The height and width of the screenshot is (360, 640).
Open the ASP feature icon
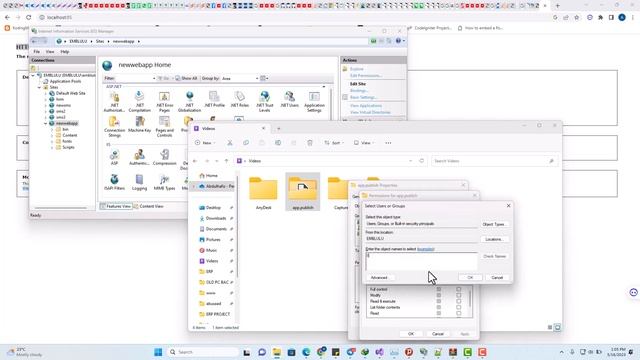114,157
